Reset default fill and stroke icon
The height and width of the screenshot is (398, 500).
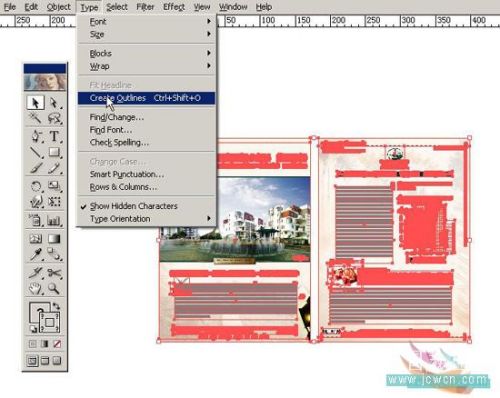coord(33,329)
